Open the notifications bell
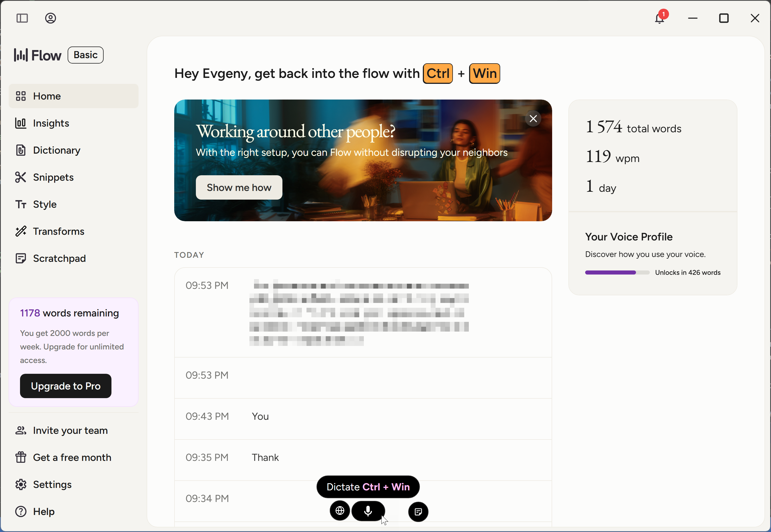This screenshot has height=532, width=771. coord(659,18)
